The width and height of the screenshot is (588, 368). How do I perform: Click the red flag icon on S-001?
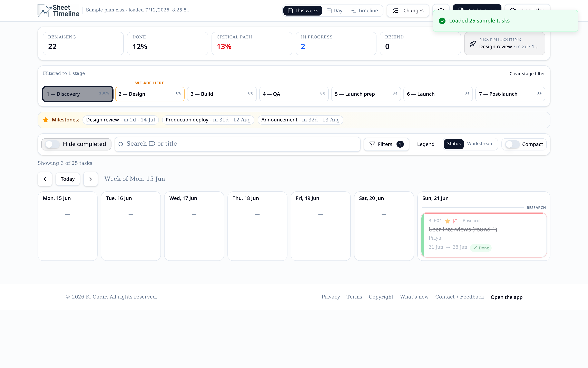[455, 221]
